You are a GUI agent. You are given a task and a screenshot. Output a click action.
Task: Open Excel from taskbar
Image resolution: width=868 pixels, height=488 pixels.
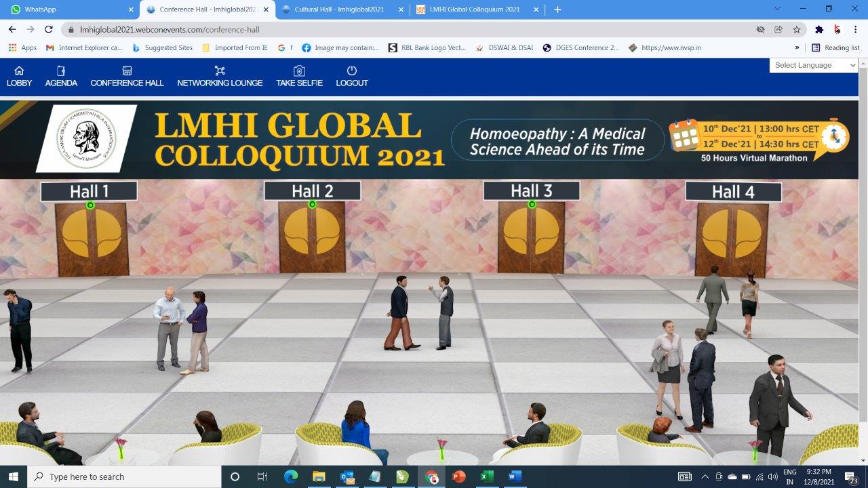pos(487,476)
